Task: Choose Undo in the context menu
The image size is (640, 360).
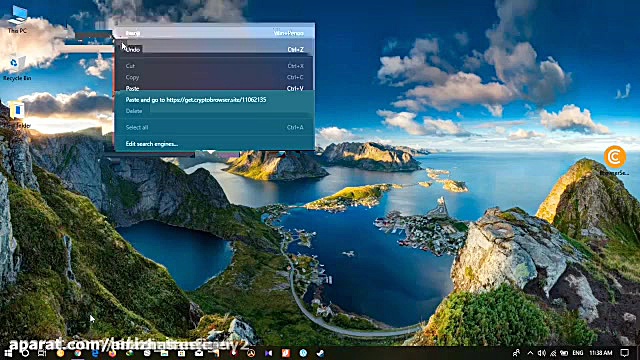Action: click(x=215, y=49)
